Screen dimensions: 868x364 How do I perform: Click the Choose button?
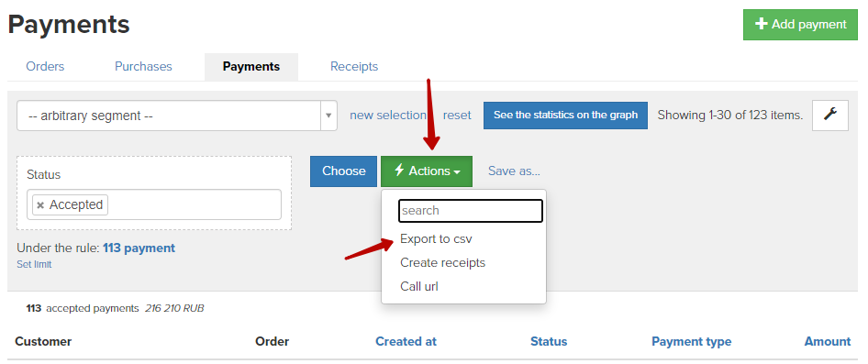(343, 171)
